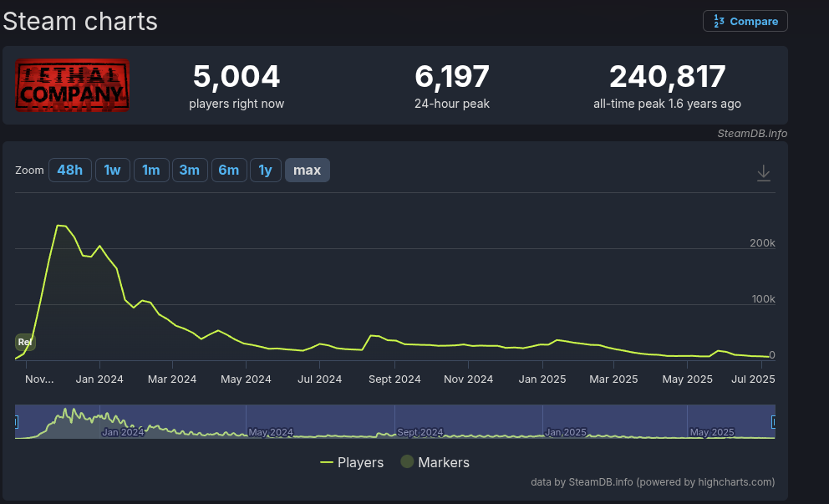Click the Nov 2024 axis label
829x504 pixels.
click(469, 379)
